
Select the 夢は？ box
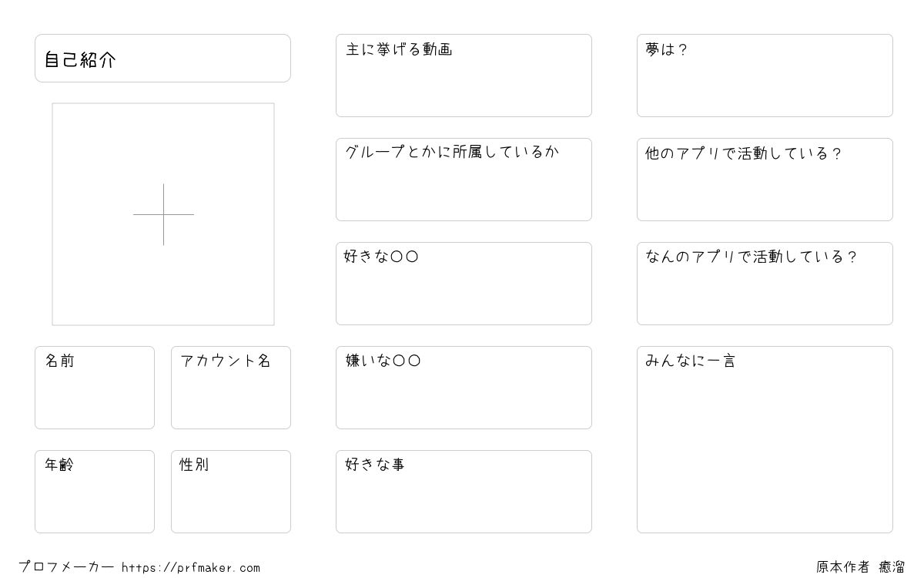765,76
